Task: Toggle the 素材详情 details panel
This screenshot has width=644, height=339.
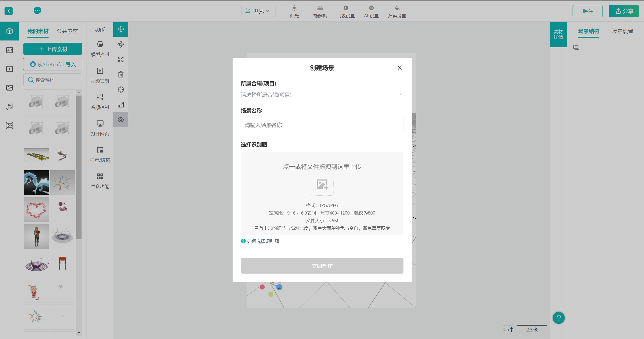Action: pos(558,34)
